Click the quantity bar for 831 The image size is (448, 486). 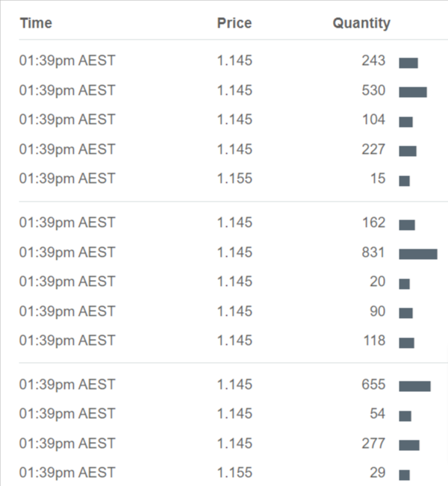417,254
